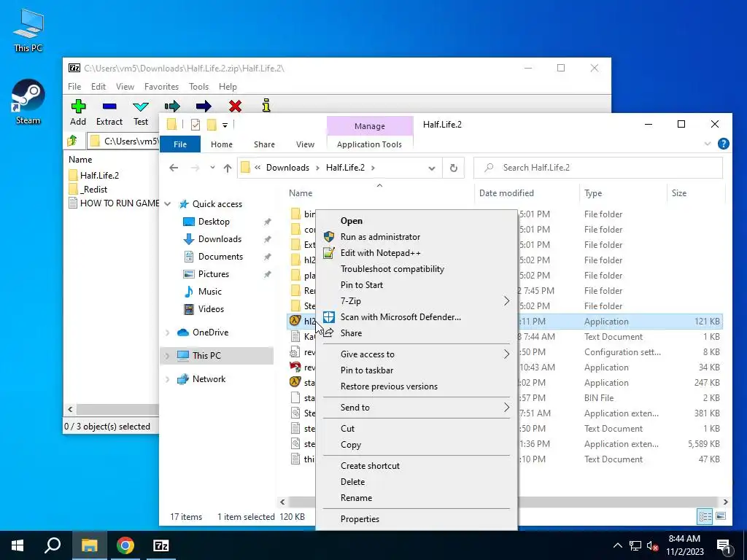Switch to large thumbnails view icon
Viewport: 747px width, 560px height.
pyautogui.click(x=721, y=516)
